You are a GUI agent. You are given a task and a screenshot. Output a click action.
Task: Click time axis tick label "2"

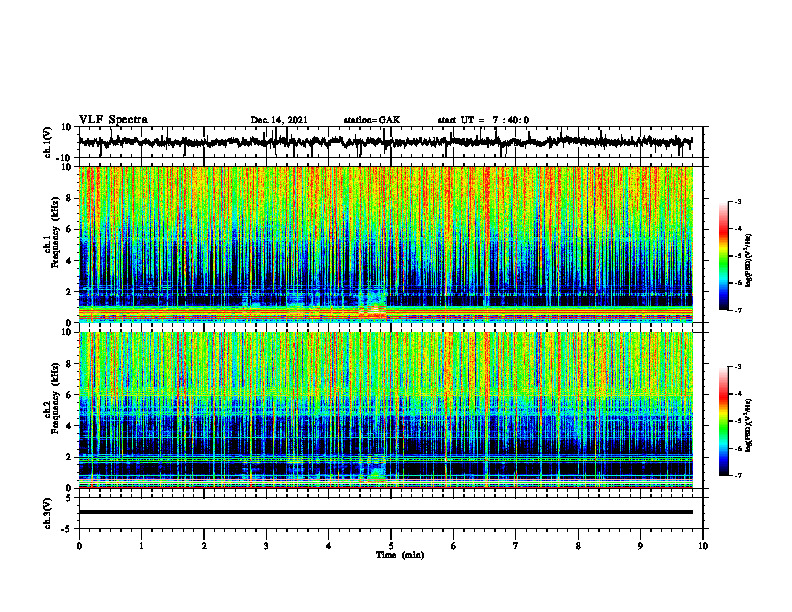(204, 546)
